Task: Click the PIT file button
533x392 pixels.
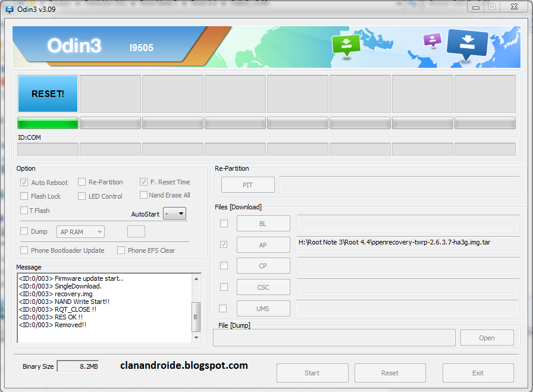Action: click(248, 185)
